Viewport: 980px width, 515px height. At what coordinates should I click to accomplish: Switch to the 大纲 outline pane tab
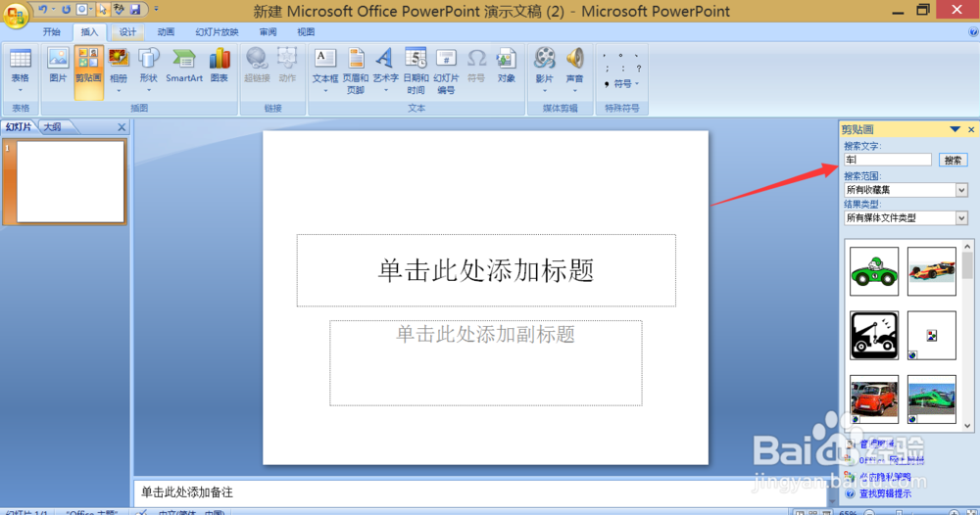(53, 126)
